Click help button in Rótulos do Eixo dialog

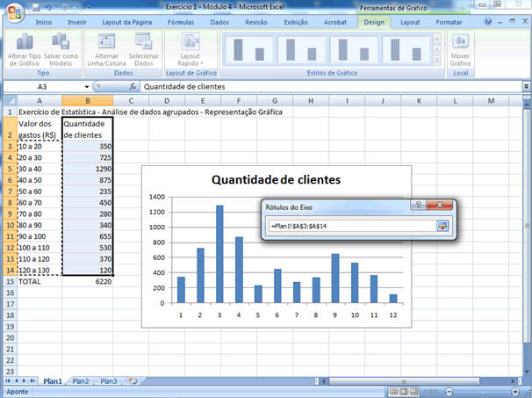click(x=419, y=206)
